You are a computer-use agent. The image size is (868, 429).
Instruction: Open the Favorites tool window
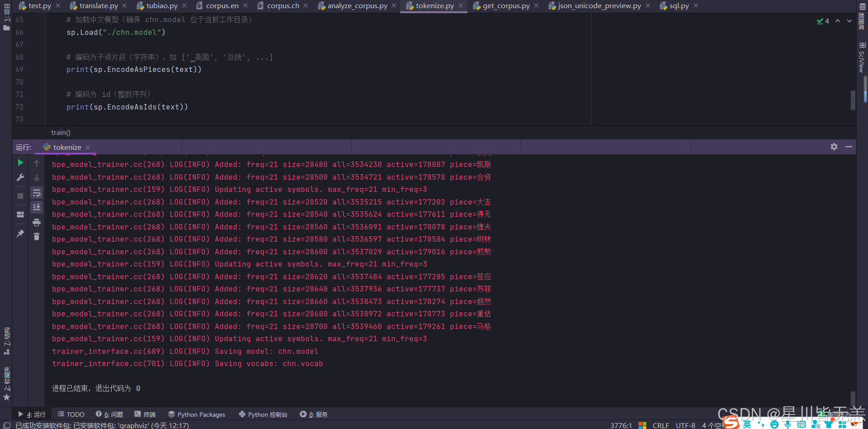coord(6,384)
